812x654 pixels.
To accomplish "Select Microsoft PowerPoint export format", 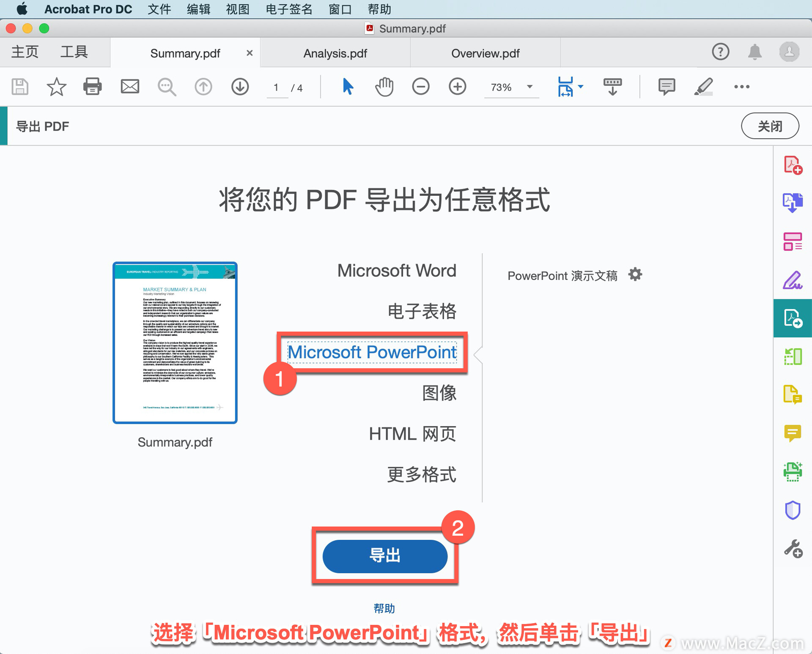I will (x=372, y=352).
